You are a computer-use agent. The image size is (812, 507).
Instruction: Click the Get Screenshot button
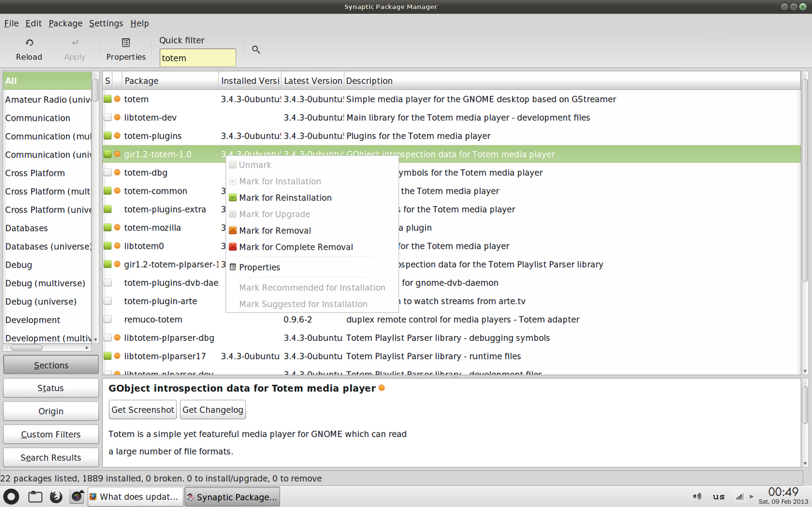(143, 410)
